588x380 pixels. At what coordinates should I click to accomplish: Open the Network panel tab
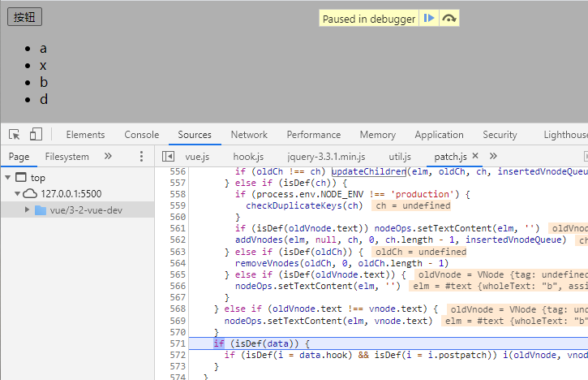tap(249, 135)
